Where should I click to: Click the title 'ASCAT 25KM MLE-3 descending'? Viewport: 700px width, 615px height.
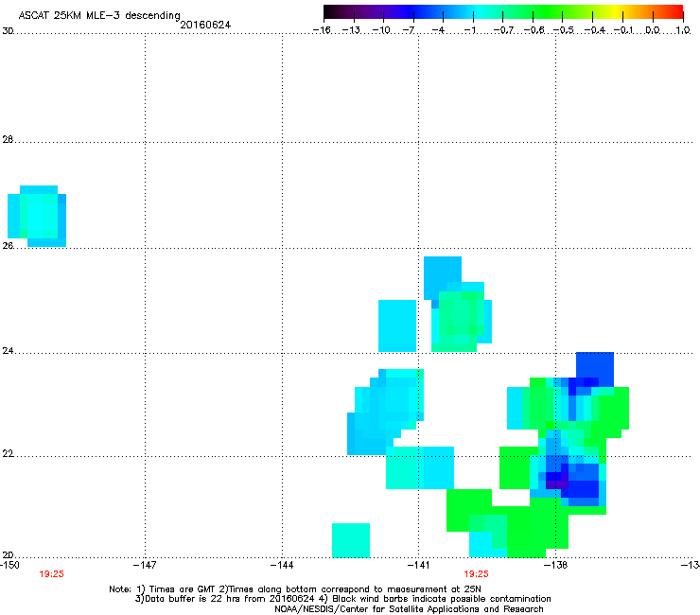pyautogui.click(x=99, y=15)
